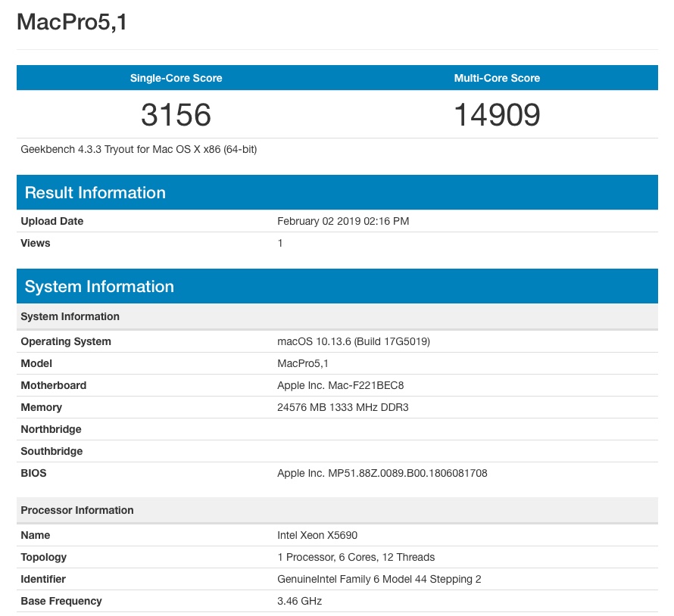The width and height of the screenshot is (674, 616).
Task: Click the Memory label
Action: pos(41,407)
